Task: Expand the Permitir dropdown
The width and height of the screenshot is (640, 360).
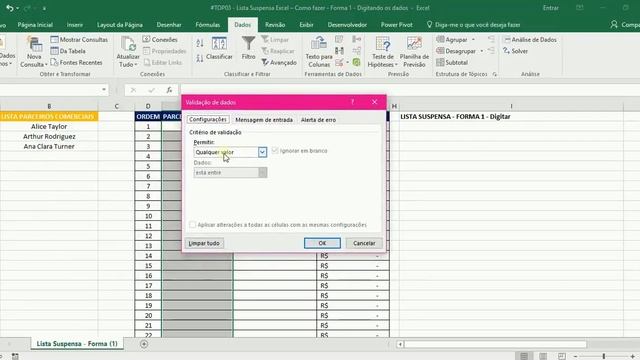Action: click(x=262, y=152)
